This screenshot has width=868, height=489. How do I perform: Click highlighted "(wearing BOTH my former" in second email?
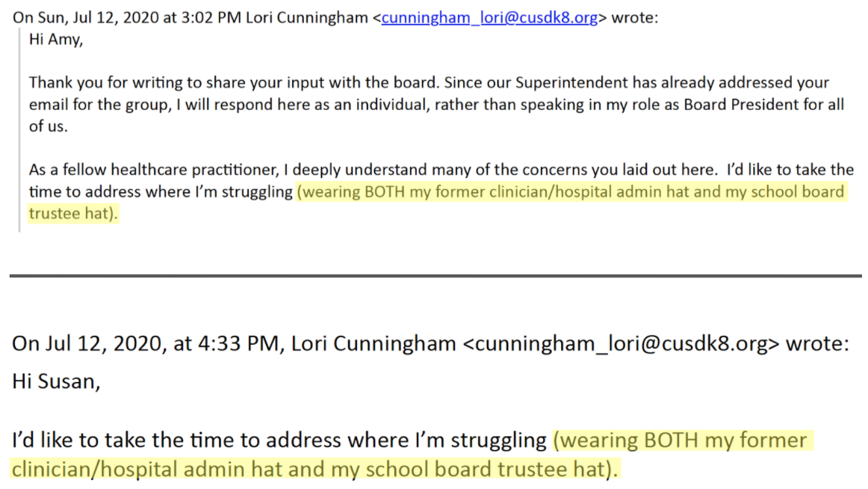pos(681,440)
